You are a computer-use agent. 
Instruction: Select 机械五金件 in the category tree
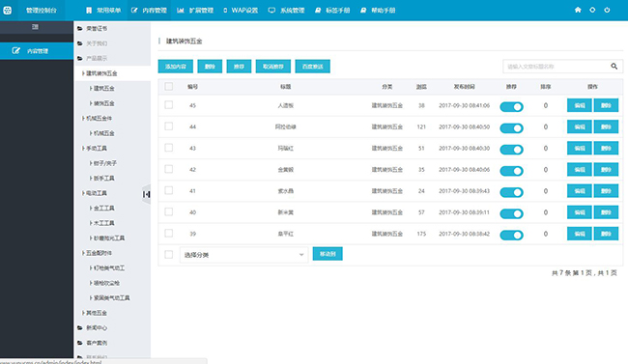(x=98, y=118)
